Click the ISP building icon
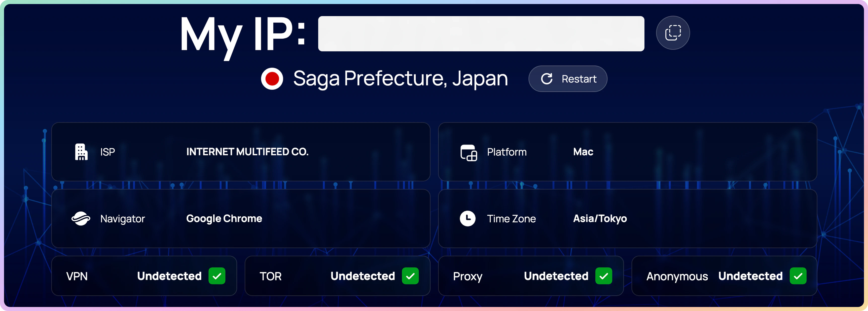Viewport: 868px width, 311px height. pos(81,152)
